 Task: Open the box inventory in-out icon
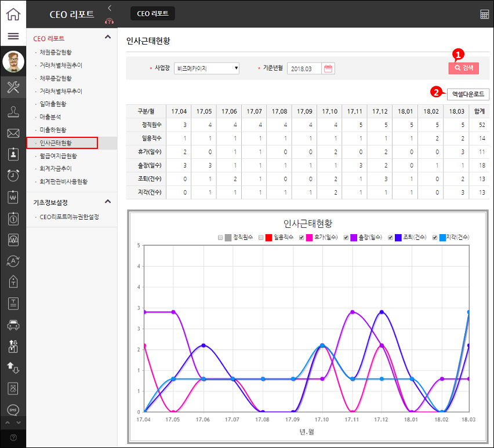click(x=13, y=346)
